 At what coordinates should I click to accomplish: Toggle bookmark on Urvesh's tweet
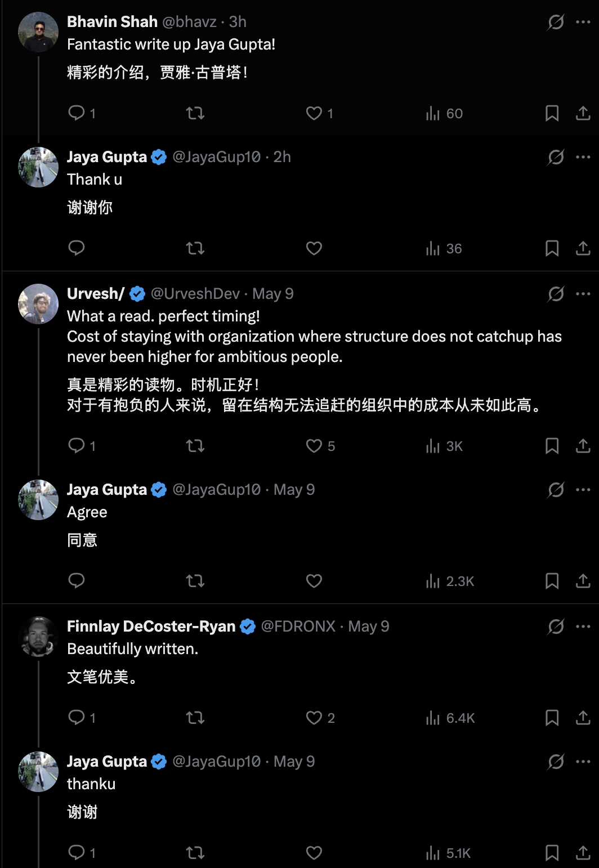click(x=552, y=446)
